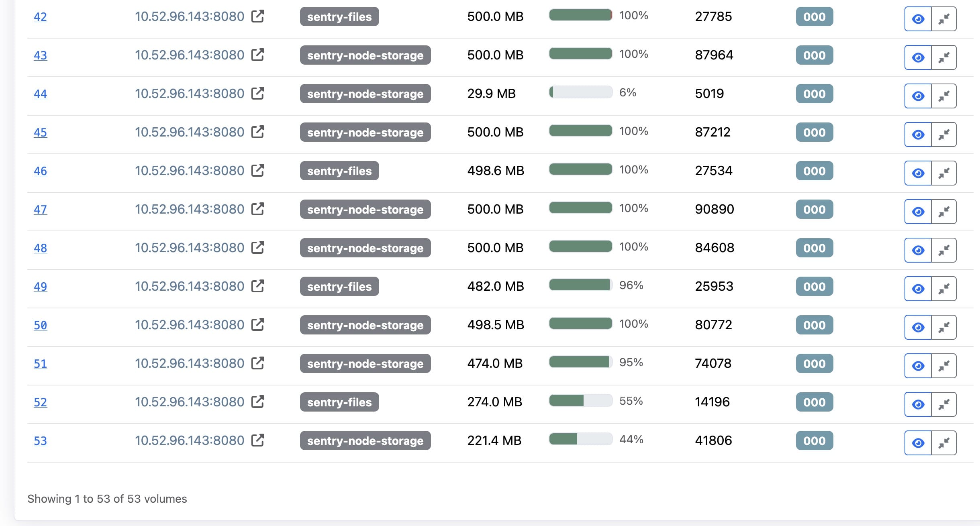The image size is (980, 526).
Task: Click 000 replication badge for volume 47
Action: (815, 209)
